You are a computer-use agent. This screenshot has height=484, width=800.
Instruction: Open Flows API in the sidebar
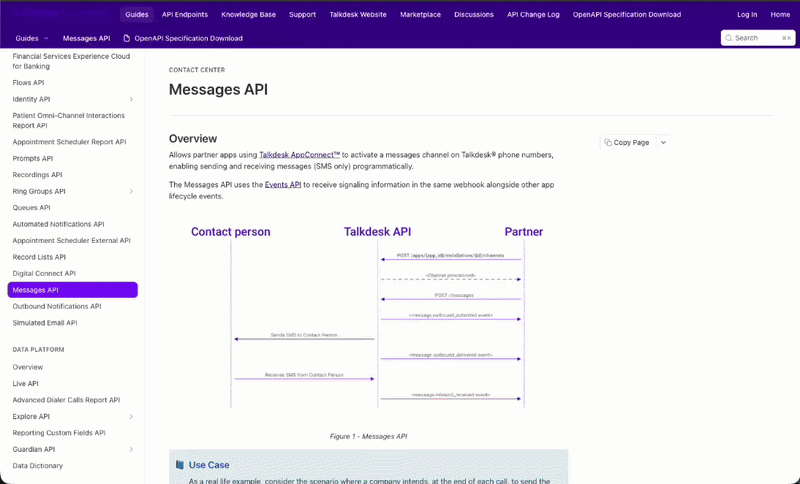pos(29,83)
